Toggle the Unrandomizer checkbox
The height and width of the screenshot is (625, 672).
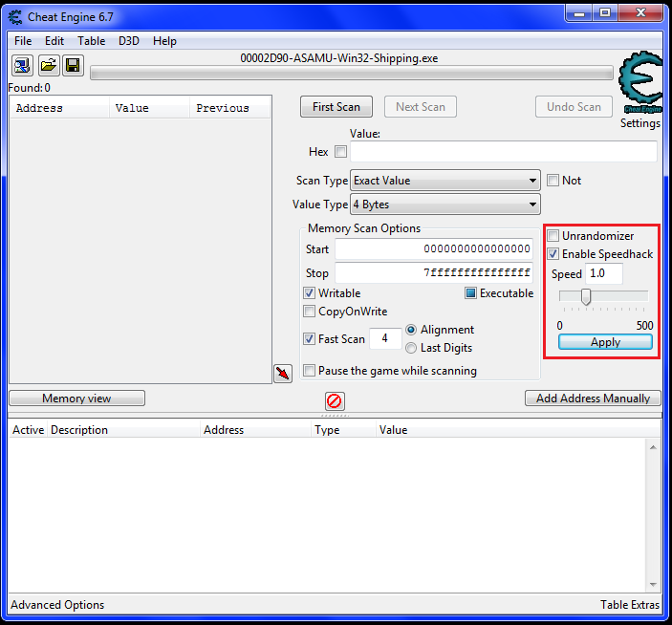point(553,236)
